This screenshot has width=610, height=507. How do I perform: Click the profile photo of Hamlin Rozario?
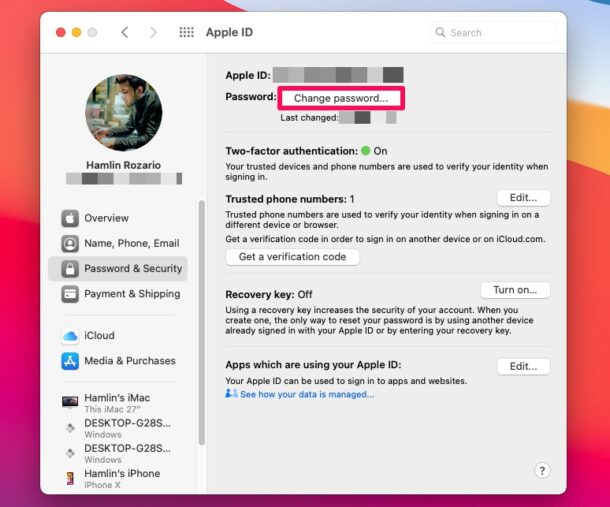coord(124,113)
